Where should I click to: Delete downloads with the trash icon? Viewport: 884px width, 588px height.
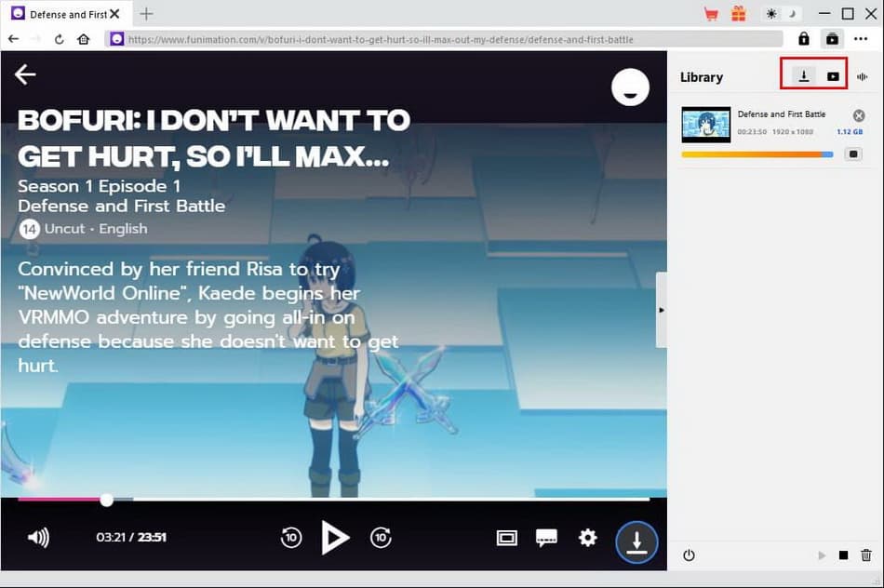[x=866, y=555]
